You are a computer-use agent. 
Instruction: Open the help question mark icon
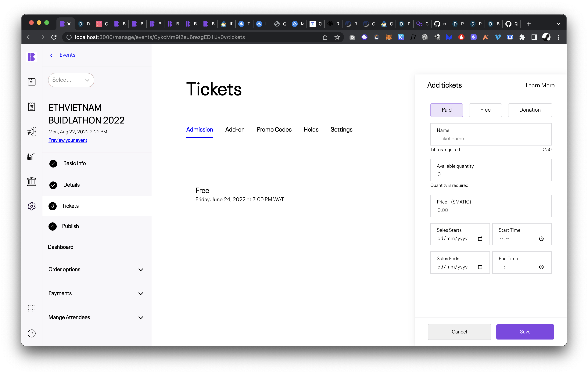click(x=31, y=333)
